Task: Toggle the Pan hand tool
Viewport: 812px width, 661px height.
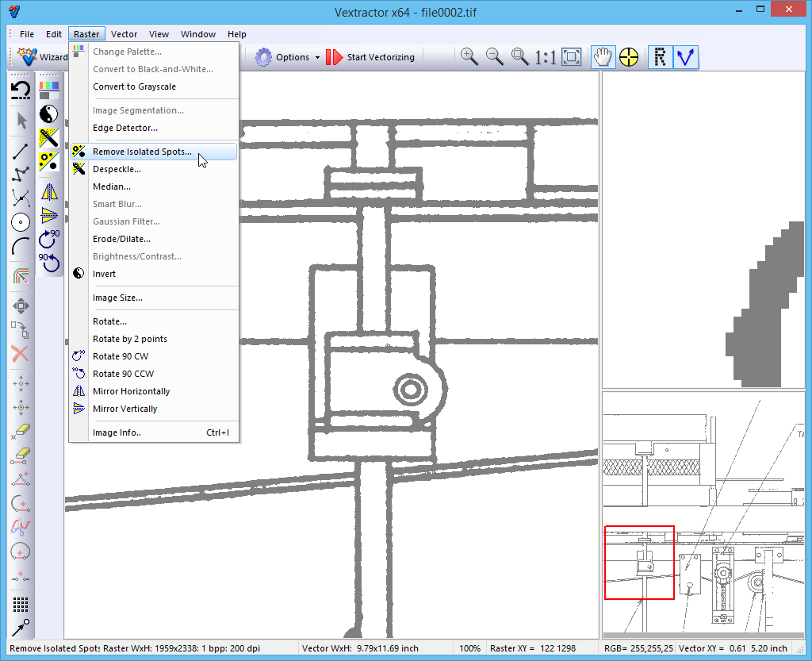Action: (x=603, y=57)
